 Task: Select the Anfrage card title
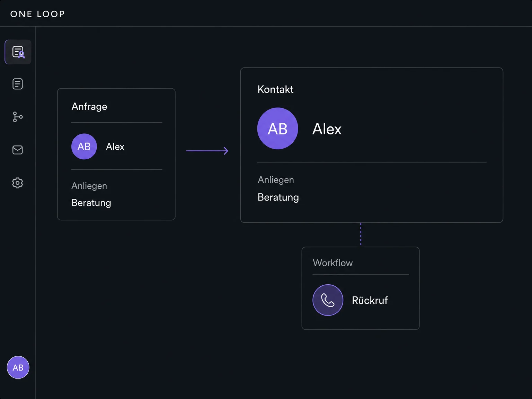89,106
